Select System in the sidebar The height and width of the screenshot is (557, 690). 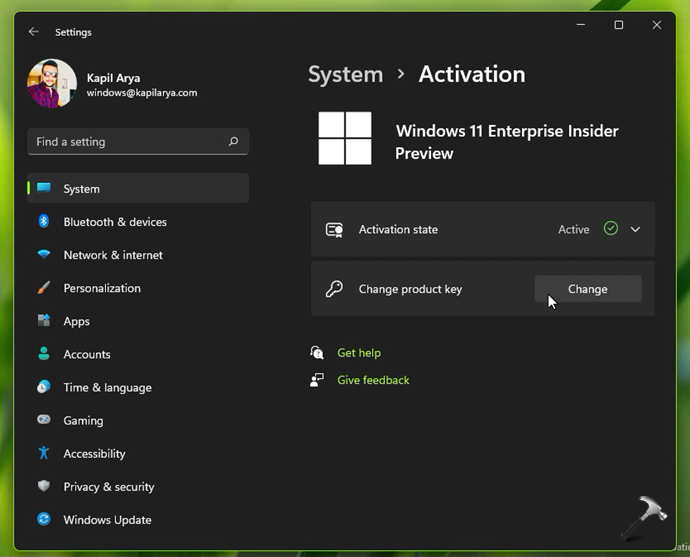81,189
